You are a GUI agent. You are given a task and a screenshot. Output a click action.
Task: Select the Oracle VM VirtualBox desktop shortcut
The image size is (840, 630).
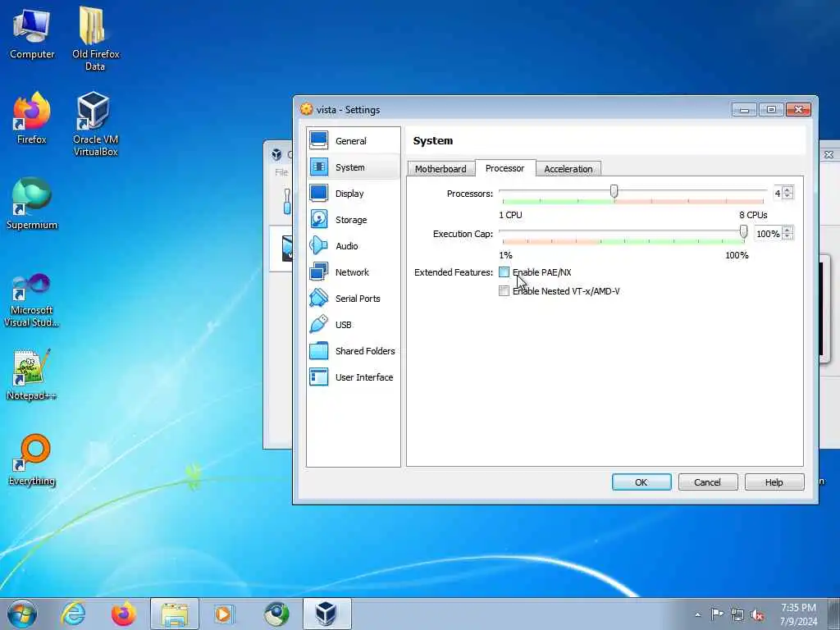tap(95, 125)
